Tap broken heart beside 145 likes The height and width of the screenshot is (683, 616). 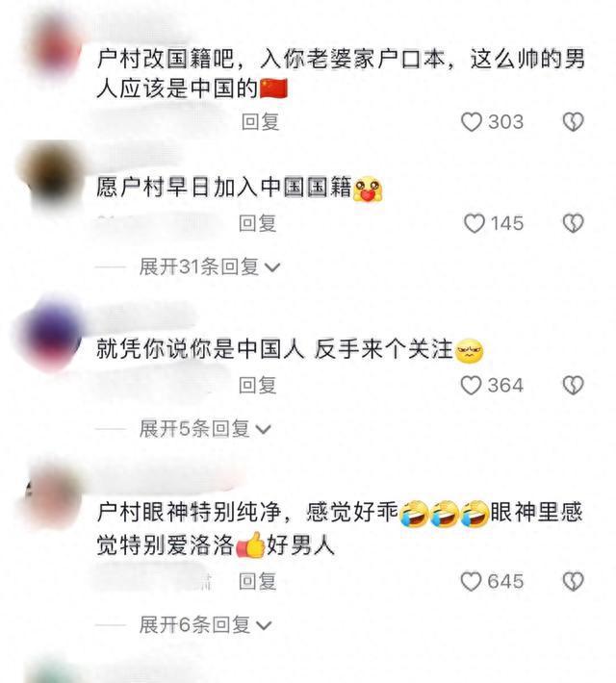point(573,223)
